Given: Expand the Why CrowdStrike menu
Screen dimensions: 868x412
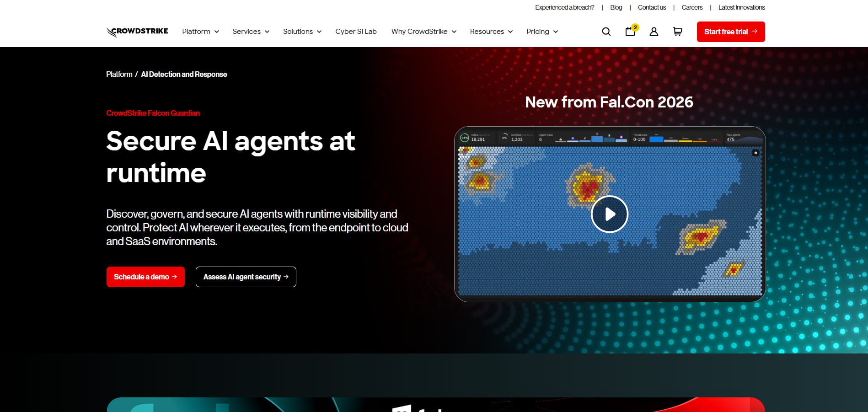Looking at the screenshot, I should (x=424, y=32).
